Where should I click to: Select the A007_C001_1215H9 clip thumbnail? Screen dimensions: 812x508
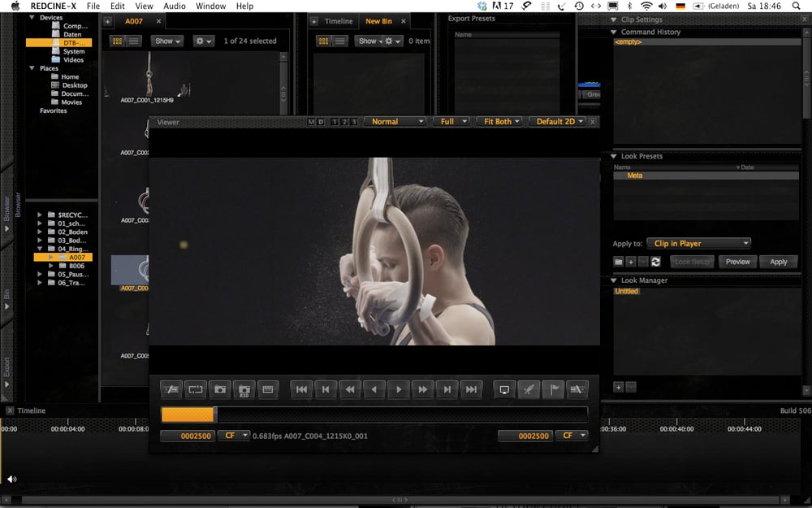(x=148, y=76)
